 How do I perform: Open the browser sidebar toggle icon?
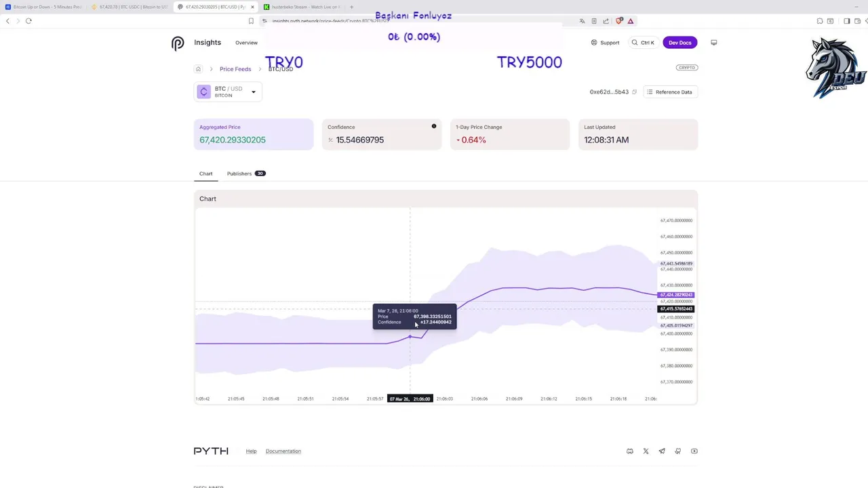click(846, 21)
